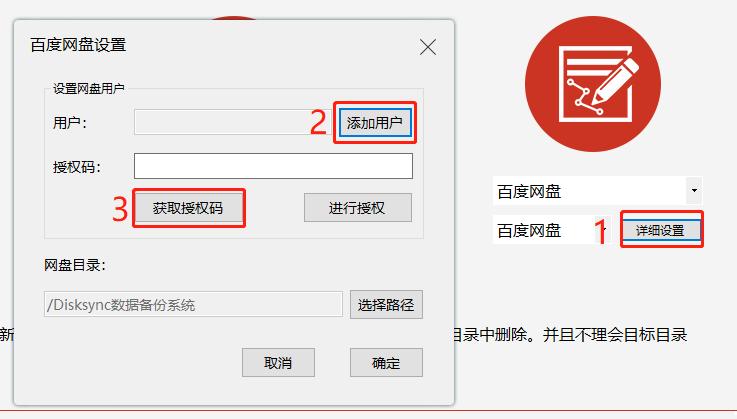Click the 设置网盘用户 group label
Image resolution: width=737 pixels, height=419 pixels.
[88, 88]
